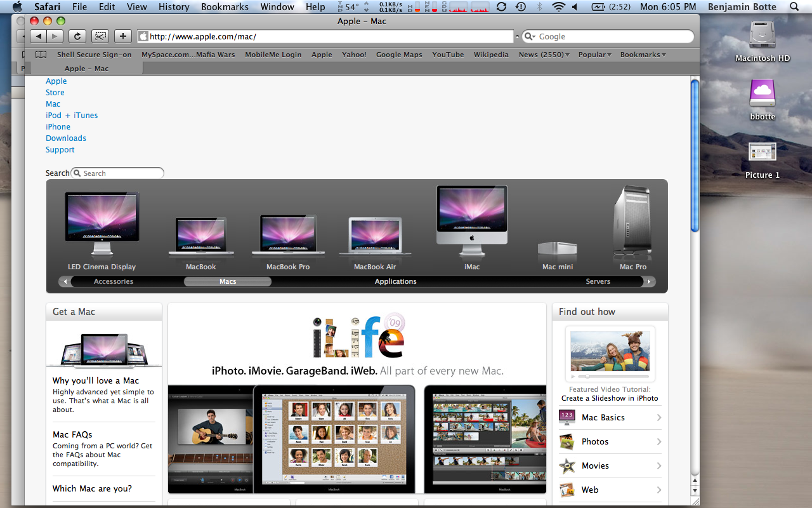Open the Edit menu
This screenshot has width=812, height=508.
pos(107,7)
